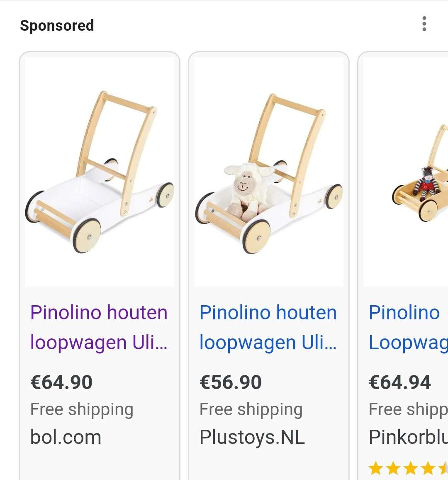Click the €64.90 price
448x480 pixels.
[x=61, y=382]
